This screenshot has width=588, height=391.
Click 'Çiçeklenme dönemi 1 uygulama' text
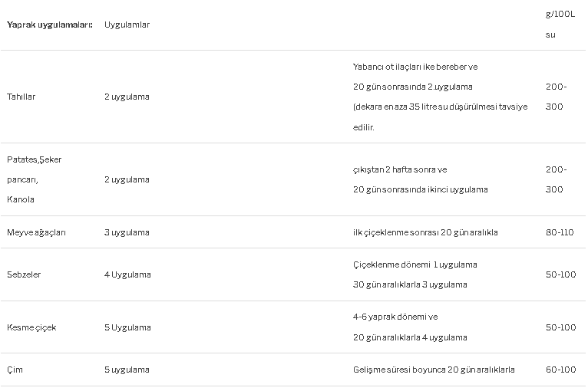[x=415, y=264]
